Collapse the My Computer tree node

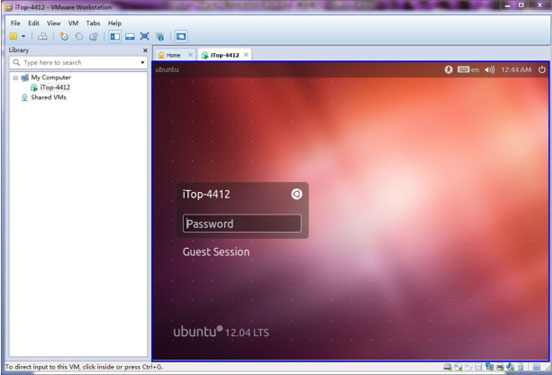[x=15, y=77]
